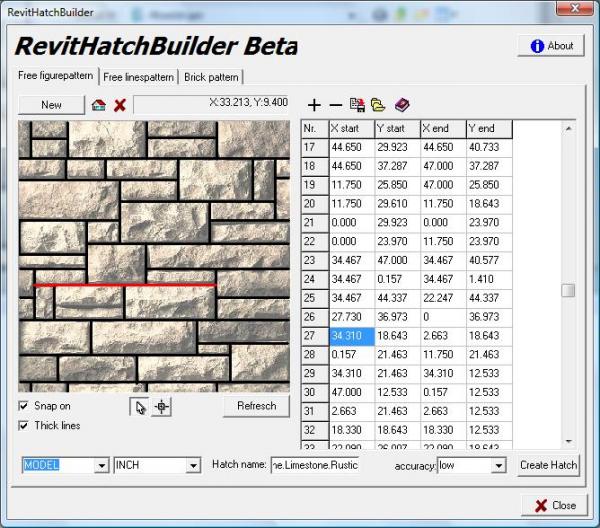Add a line row with the plus icon

[314, 105]
